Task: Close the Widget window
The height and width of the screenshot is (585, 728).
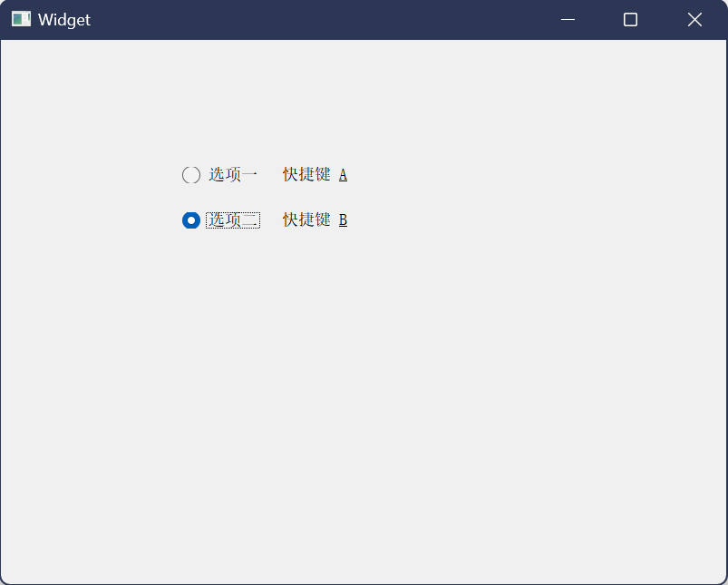Action: click(x=694, y=20)
